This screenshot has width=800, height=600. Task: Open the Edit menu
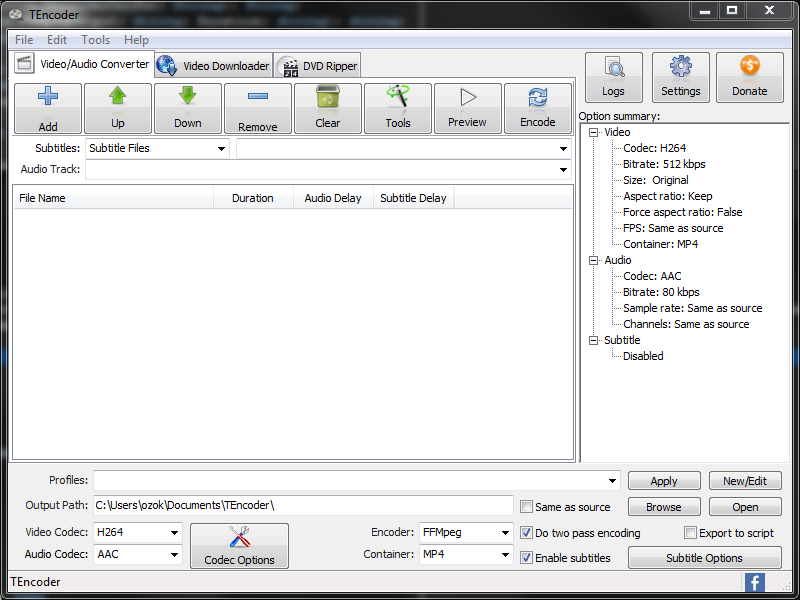pos(57,40)
